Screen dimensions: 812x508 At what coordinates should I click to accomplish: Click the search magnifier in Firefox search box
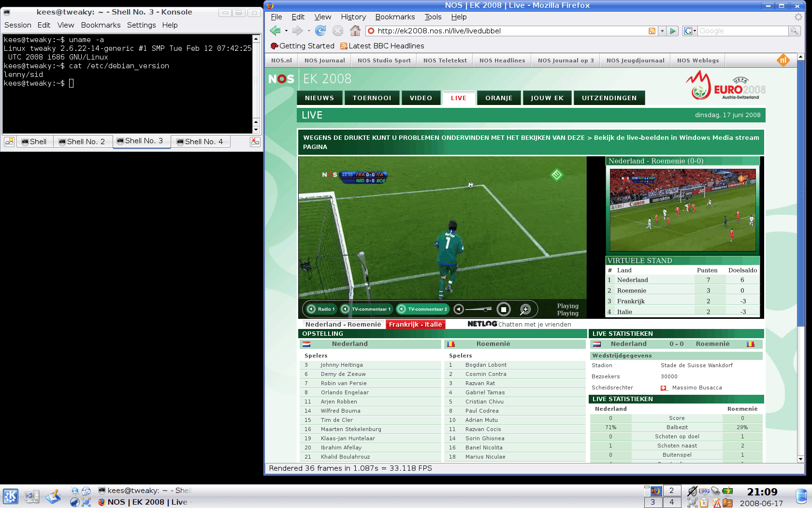point(794,31)
